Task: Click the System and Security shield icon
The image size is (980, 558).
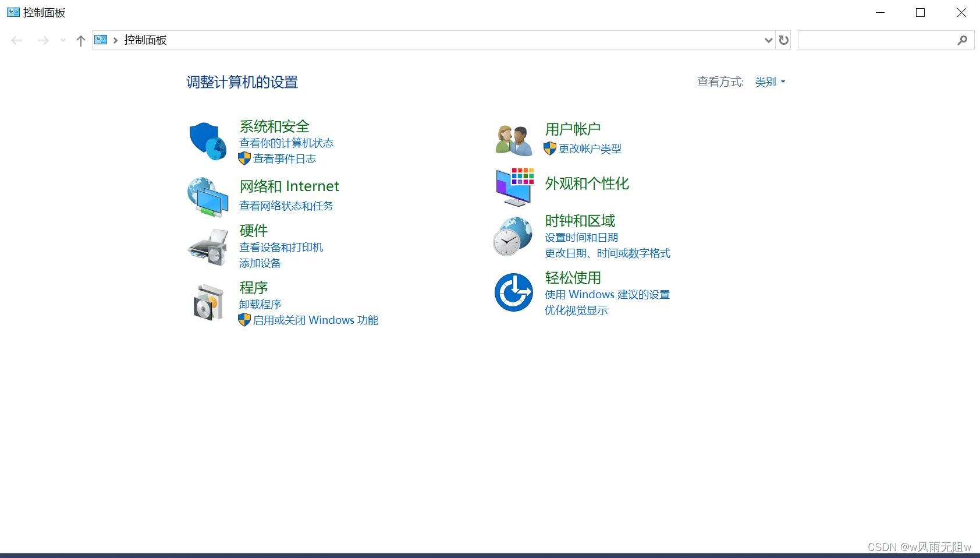Action: coord(208,141)
